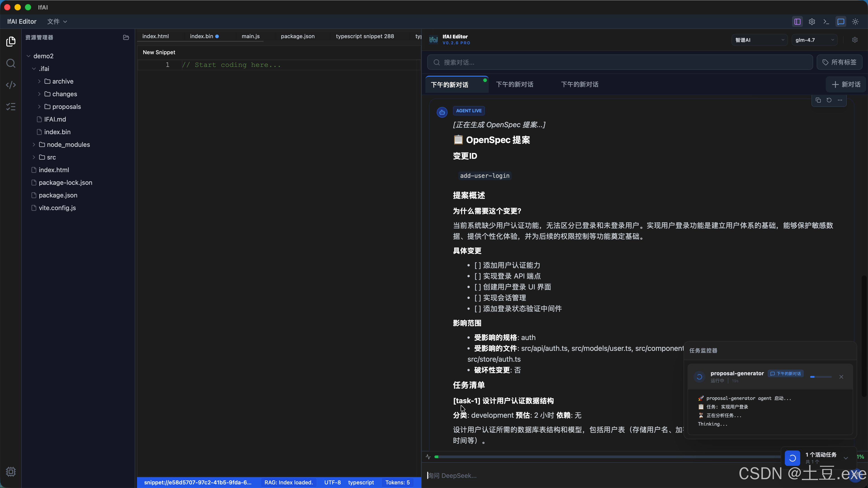The width and height of the screenshot is (868, 488).
Task: Click the 新对话 button
Action: point(846,84)
